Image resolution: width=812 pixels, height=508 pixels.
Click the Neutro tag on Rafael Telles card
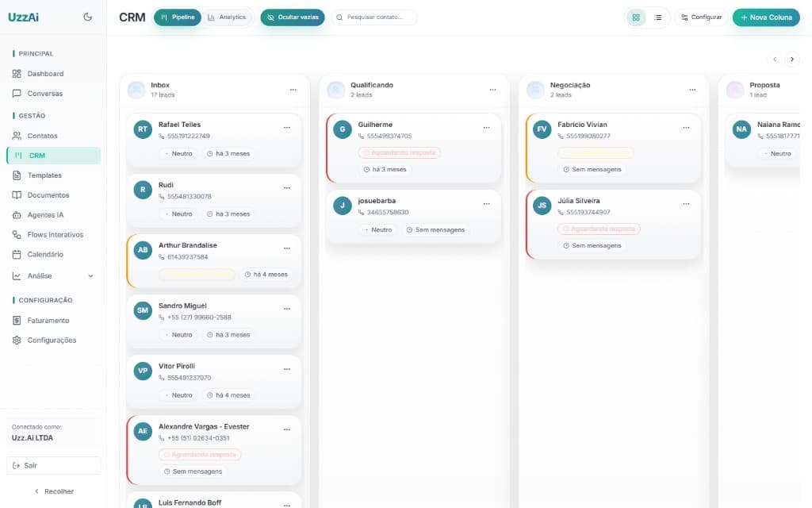point(178,153)
